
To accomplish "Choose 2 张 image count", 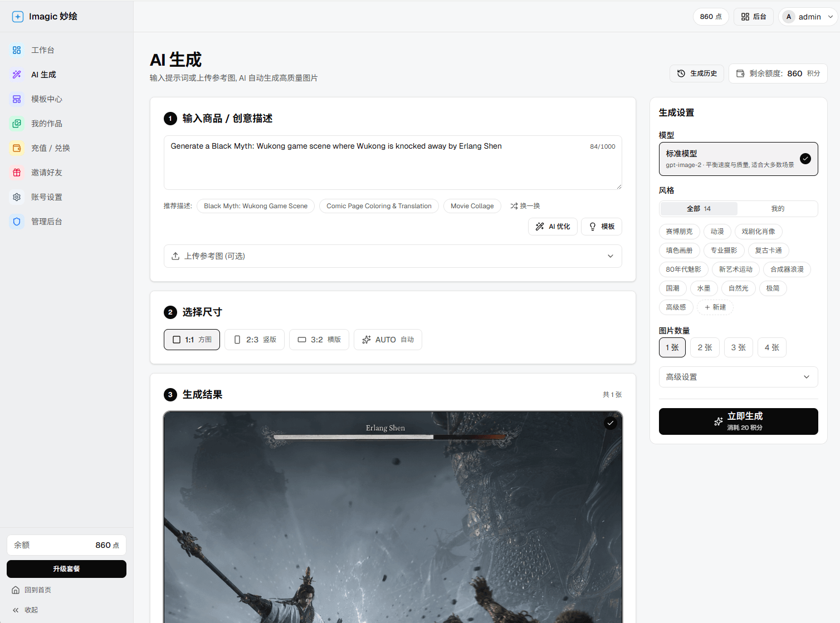I will pos(705,347).
